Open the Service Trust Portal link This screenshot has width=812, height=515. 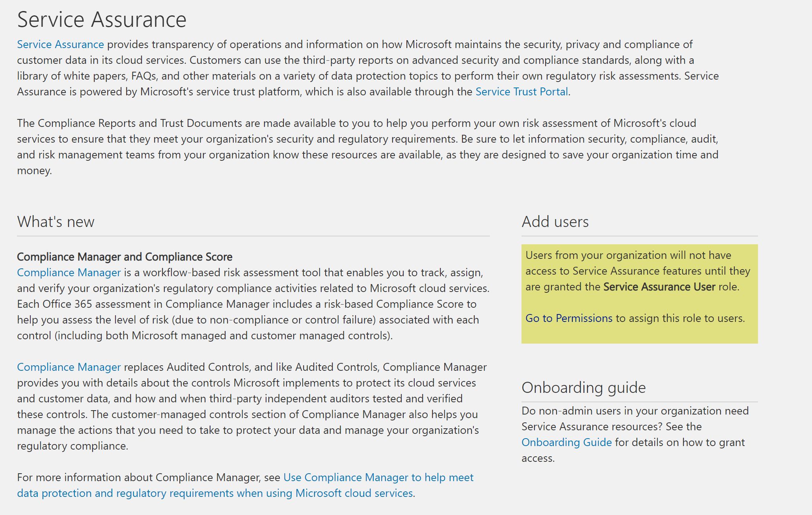click(x=521, y=92)
